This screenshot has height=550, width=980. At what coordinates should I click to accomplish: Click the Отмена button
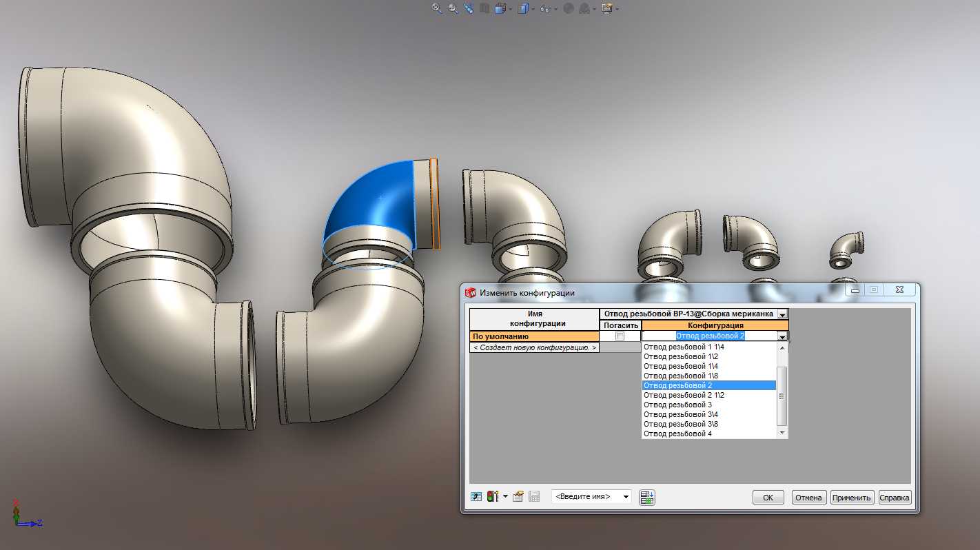pyautogui.click(x=808, y=498)
